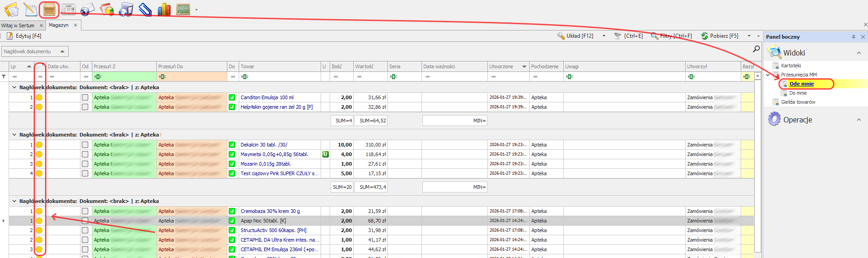Open the bar chart toolbar icon
This screenshot has width=868, height=258.
click(x=164, y=9)
